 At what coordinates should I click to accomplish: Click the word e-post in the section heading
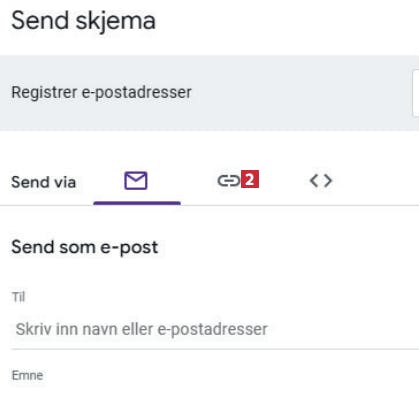(129, 248)
